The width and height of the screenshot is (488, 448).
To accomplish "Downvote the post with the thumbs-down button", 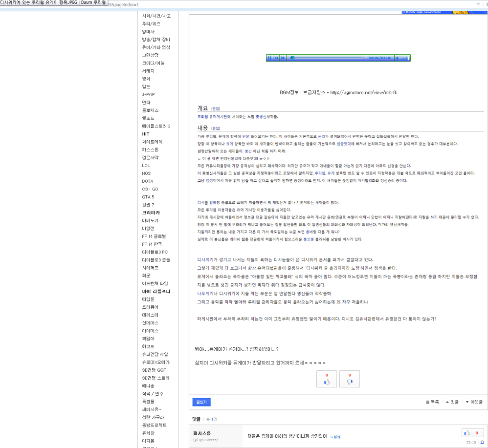I will click(x=349, y=379).
